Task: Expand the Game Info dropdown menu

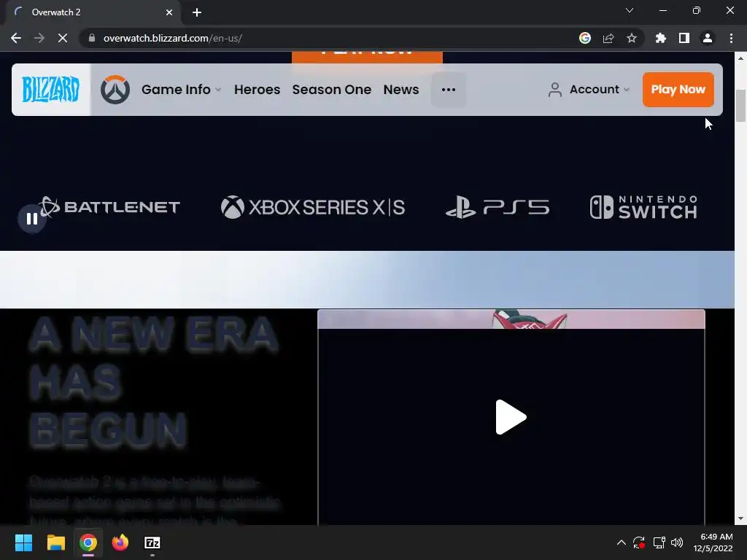Action: 181,90
